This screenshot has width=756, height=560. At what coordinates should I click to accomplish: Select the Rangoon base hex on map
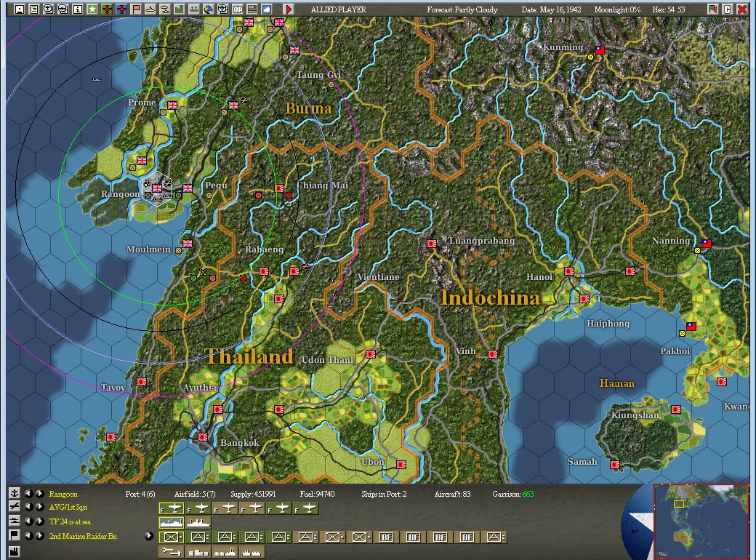[157, 188]
